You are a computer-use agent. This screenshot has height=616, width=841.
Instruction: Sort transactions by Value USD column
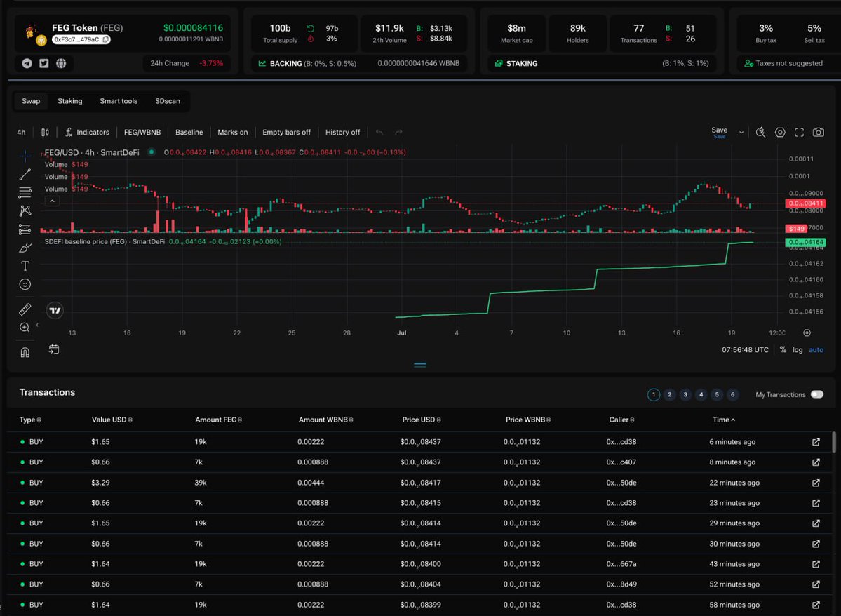(112, 420)
